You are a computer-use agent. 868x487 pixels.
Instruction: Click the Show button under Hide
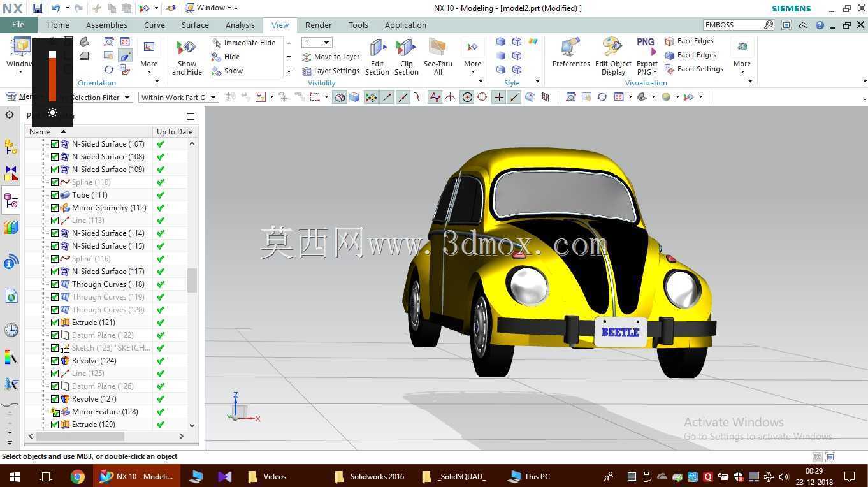click(x=228, y=71)
